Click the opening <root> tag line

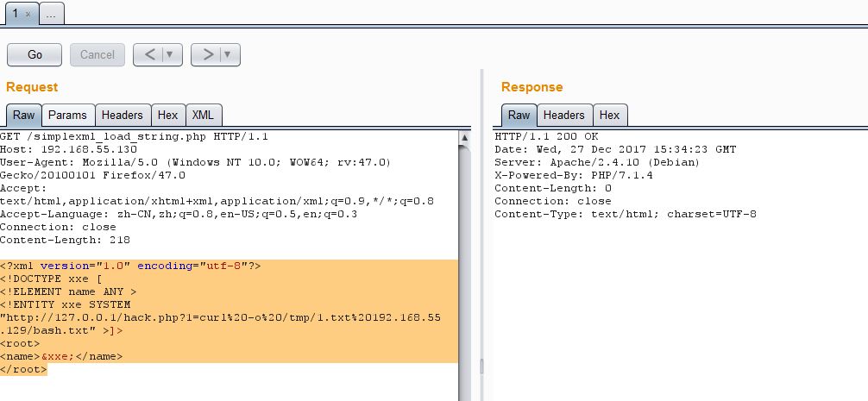coord(21,343)
